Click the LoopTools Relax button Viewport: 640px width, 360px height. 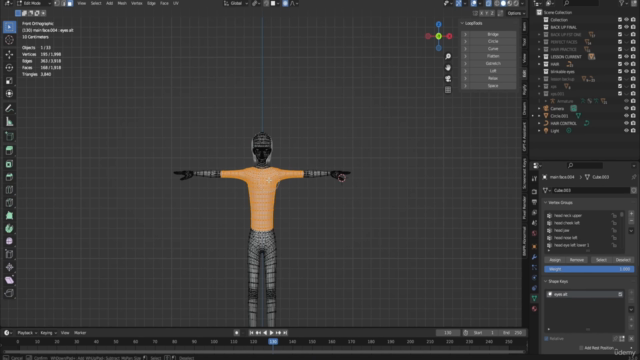[x=493, y=78]
